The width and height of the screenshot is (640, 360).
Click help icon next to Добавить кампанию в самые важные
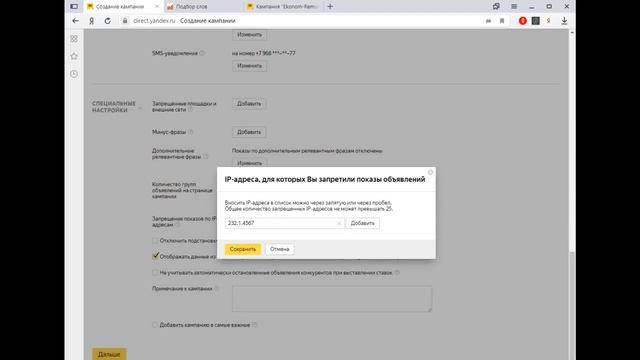[255, 325]
